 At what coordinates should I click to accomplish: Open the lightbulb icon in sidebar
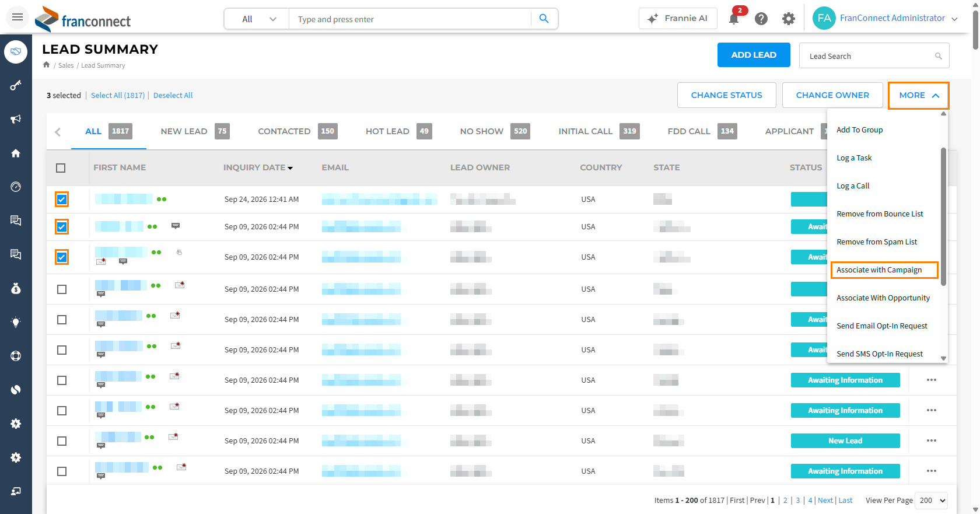point(16,322)
